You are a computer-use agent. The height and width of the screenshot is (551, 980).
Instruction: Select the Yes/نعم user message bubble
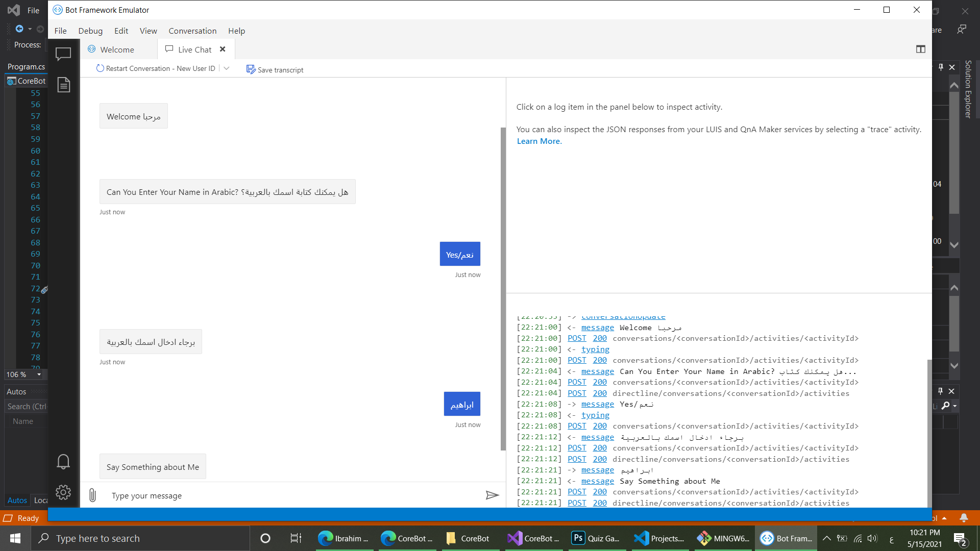[460, 254]
